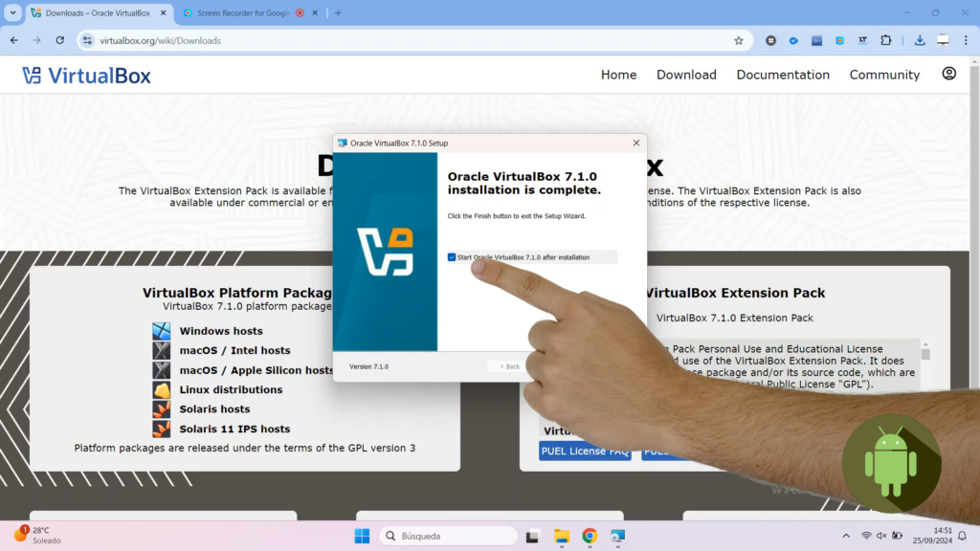Bookmark this page with the star icon

coord(738,41)
